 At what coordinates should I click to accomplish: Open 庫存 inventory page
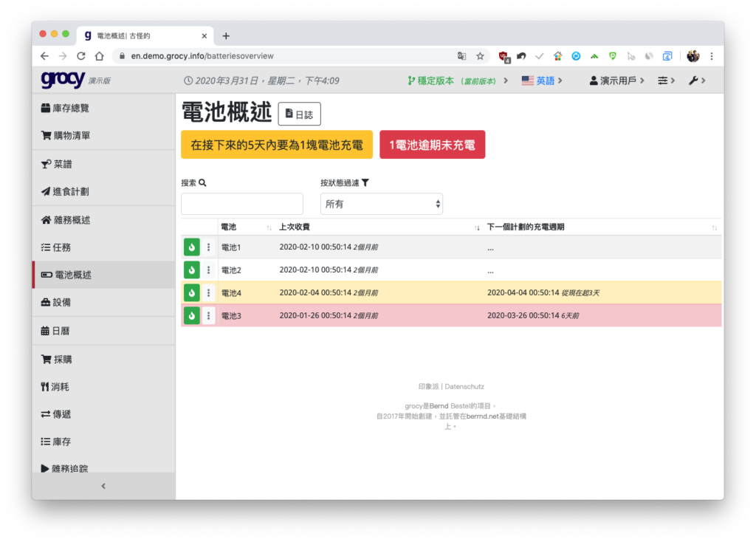coord(103,442)
